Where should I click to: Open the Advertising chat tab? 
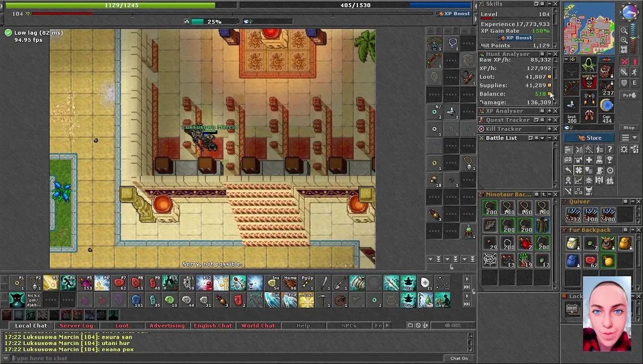167,326
